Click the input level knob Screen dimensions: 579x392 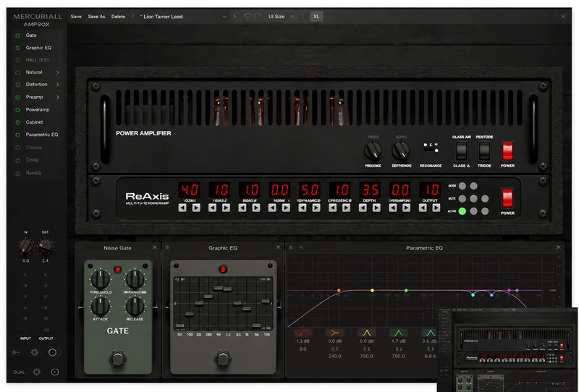(25, 246)
